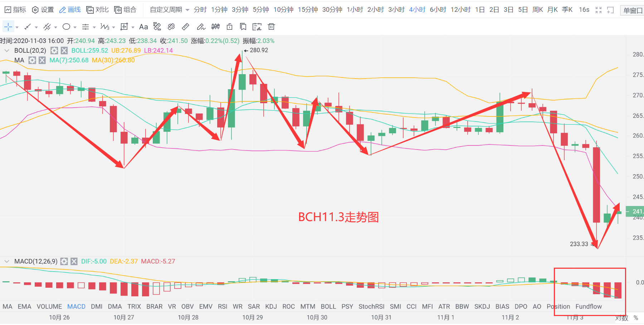Expand wave pattern tool dropdown arrow
This screenshot has height=325, width=644.
point(114,27)
